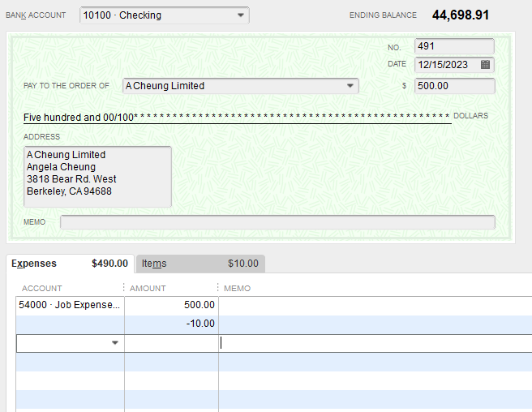The height and width of the screenshot is (412, 532).
Task: Click the ending balance value 44,698.91
Action: click(461, 15)
